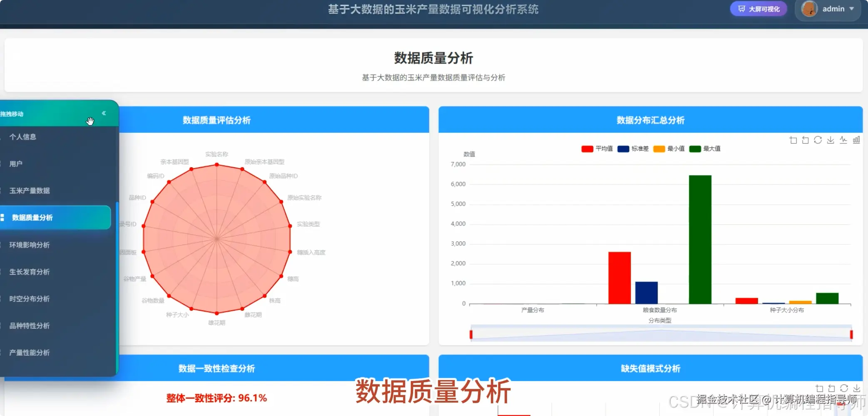Switch data distribution chart to bar view
Image resolution: width=868 pixels, height=416 pixels.
[856, 140]
